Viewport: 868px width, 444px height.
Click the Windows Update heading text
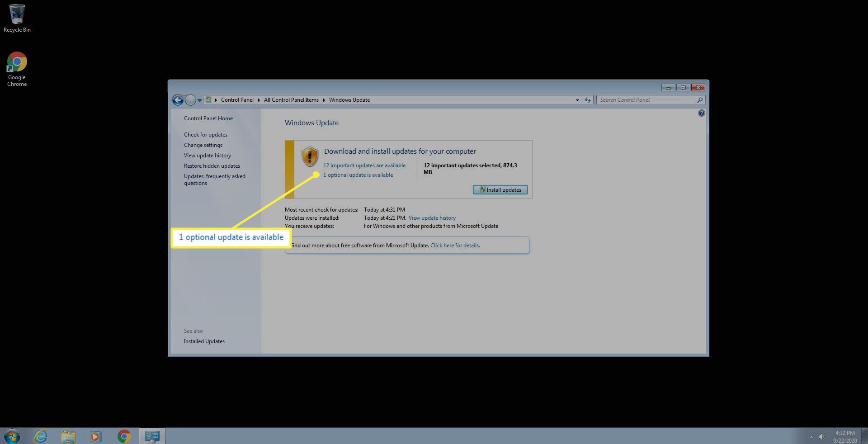(x=311, y=123)
